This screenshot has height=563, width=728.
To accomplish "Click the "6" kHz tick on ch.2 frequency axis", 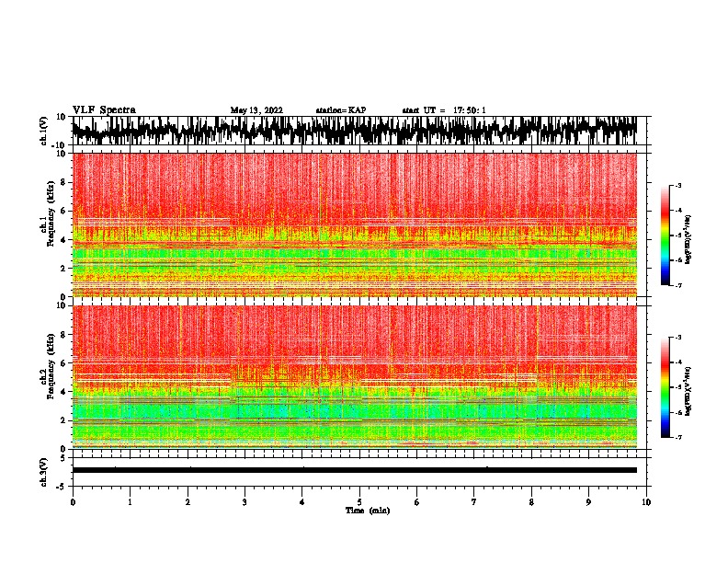I will (x=63, y=363).
